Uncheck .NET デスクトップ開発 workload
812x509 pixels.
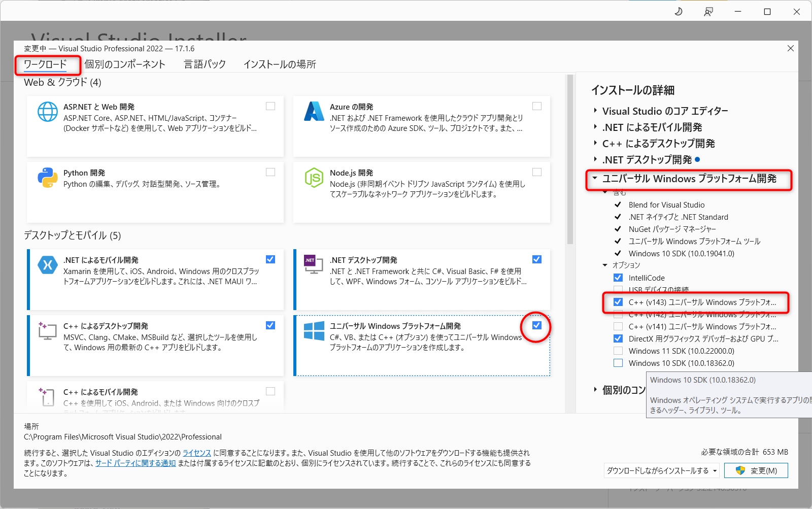coord(537,259)
